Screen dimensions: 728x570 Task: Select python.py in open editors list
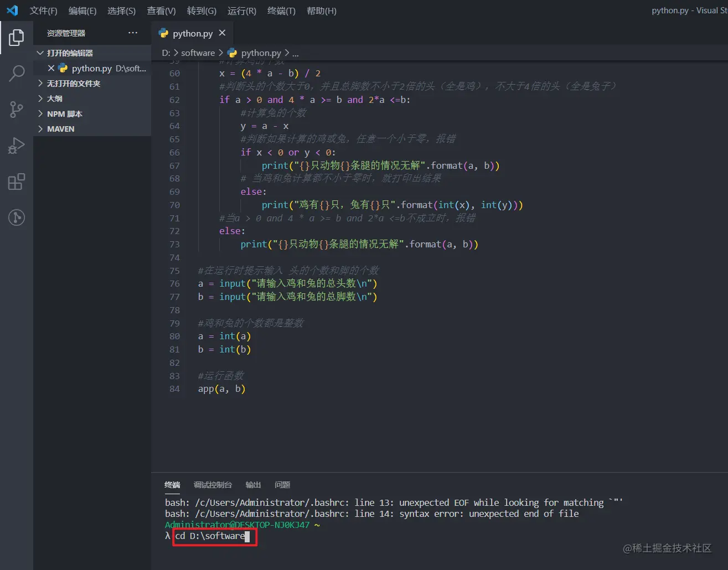[x=92, y=68]
